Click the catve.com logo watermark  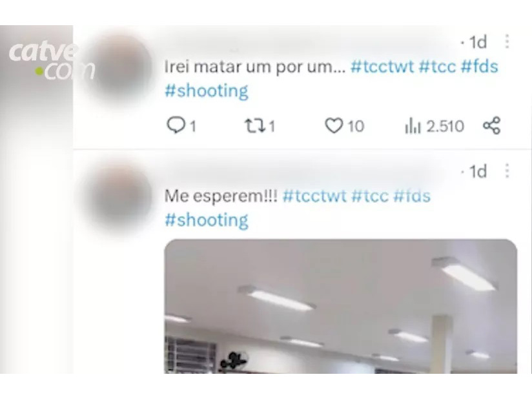tap(51, 61)
